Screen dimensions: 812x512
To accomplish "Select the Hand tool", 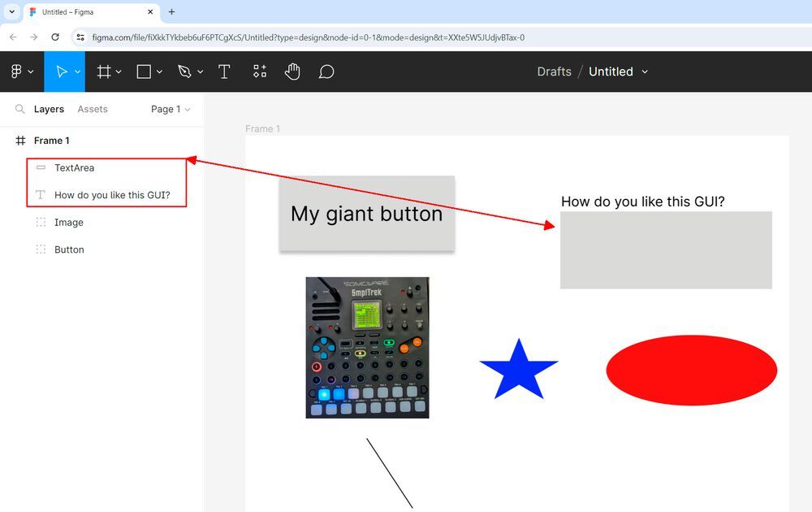I will point(292,72).
